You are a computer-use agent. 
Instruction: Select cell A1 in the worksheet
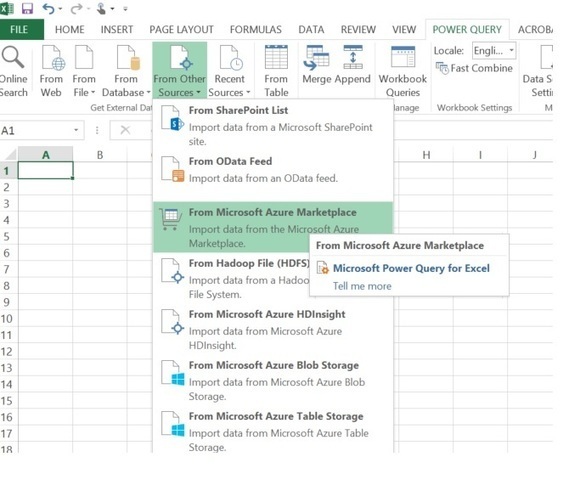45,170
